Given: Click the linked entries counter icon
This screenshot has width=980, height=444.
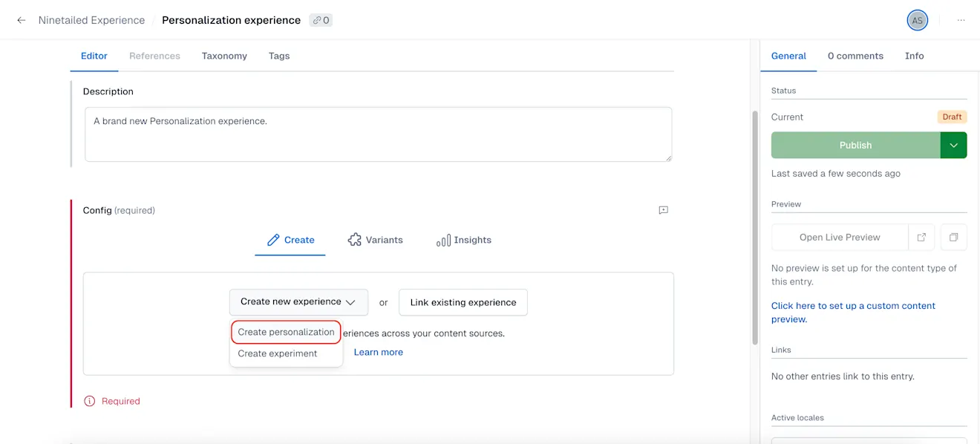Looking at the screenshot, I should click(320, 20).
